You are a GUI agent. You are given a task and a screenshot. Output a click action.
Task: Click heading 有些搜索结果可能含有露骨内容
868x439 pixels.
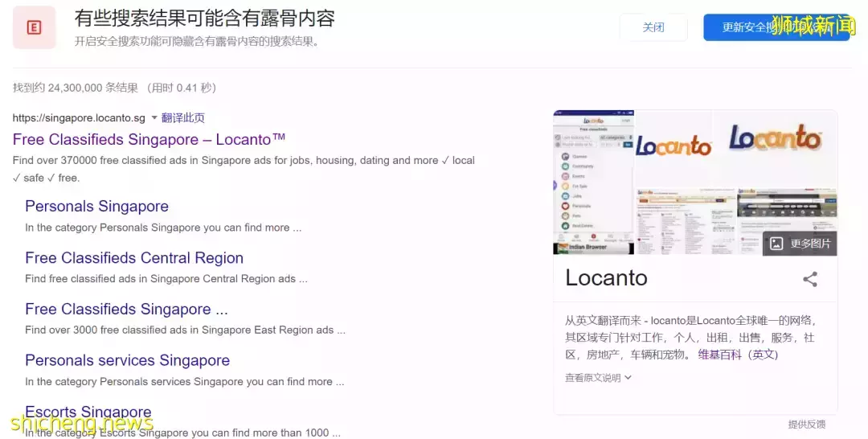(x=205, y=18)
